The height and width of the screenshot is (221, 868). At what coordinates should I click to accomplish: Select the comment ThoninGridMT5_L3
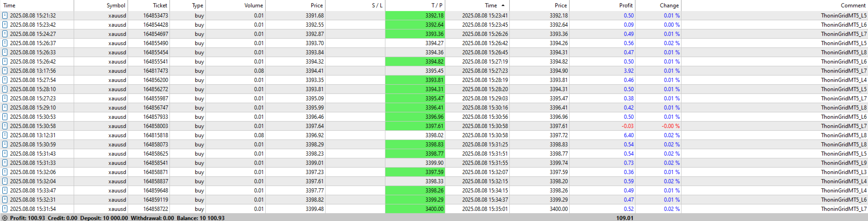click(844, 172)
